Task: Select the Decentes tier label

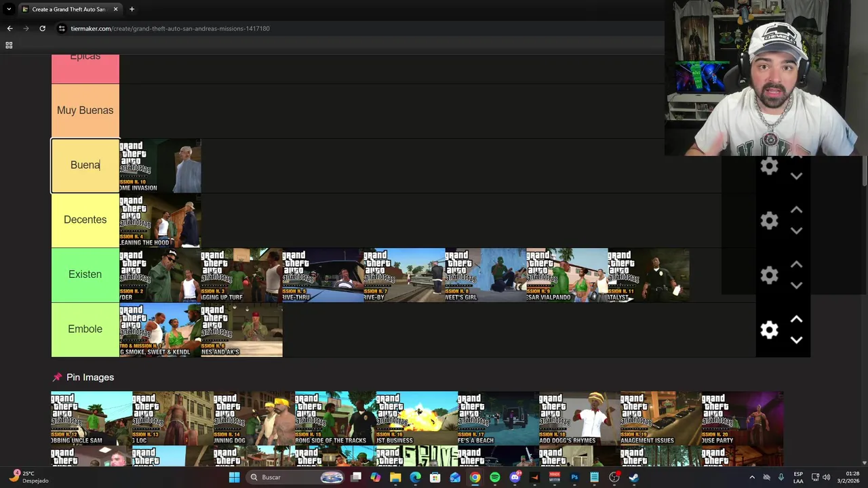Action: (x=85, y=220)
